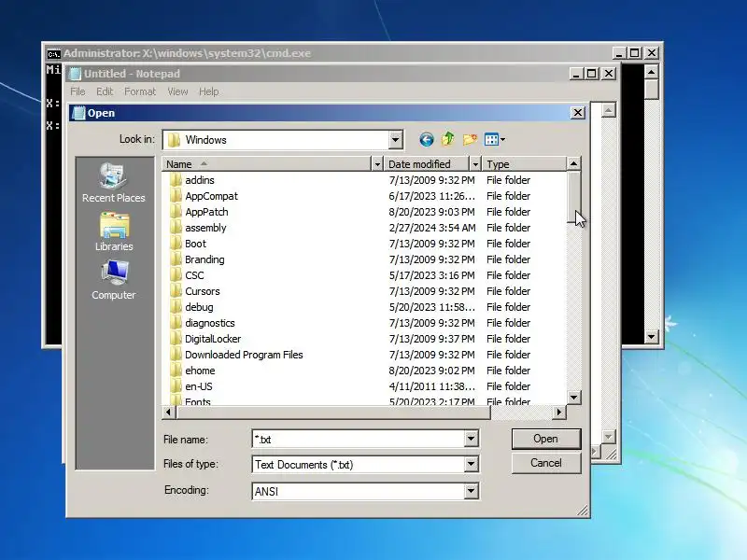
Task: Open Notepad's Help menu
Action: click(x=208, y=91)
